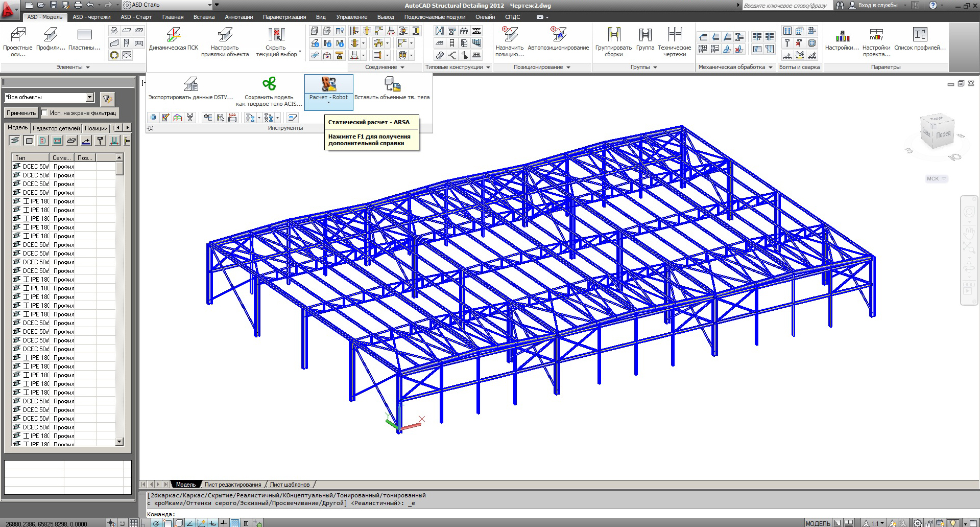Open the МСК coordinate system dropdown

pos(937,179)
